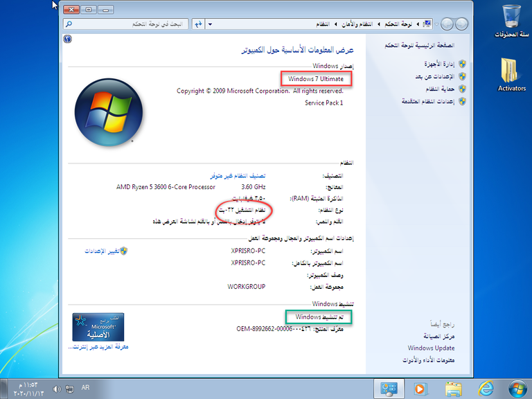The width and height of the screenshot is (532, 399).
Task: Minimize the System window
Action: click(x=106, y=10)
